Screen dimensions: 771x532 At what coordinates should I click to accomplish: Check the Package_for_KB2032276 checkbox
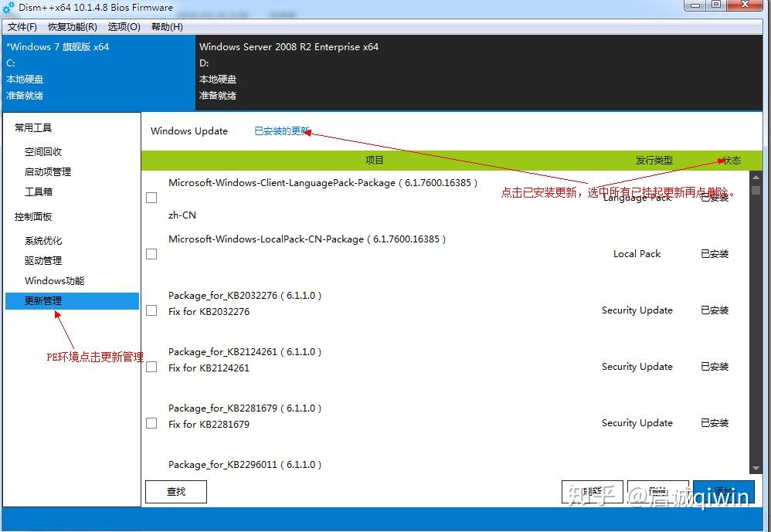coord(151,310)
